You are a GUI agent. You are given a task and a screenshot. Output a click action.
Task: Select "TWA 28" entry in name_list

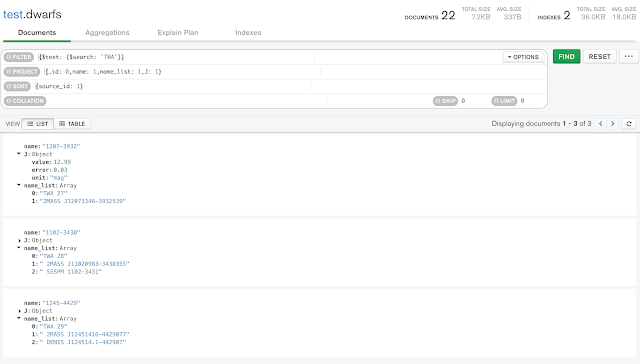tap(53, 256)
